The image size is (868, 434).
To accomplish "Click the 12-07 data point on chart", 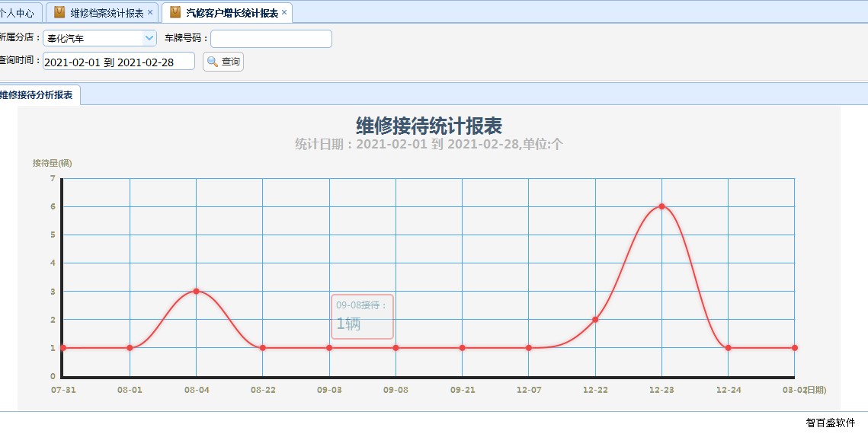I will coord(528,348).
